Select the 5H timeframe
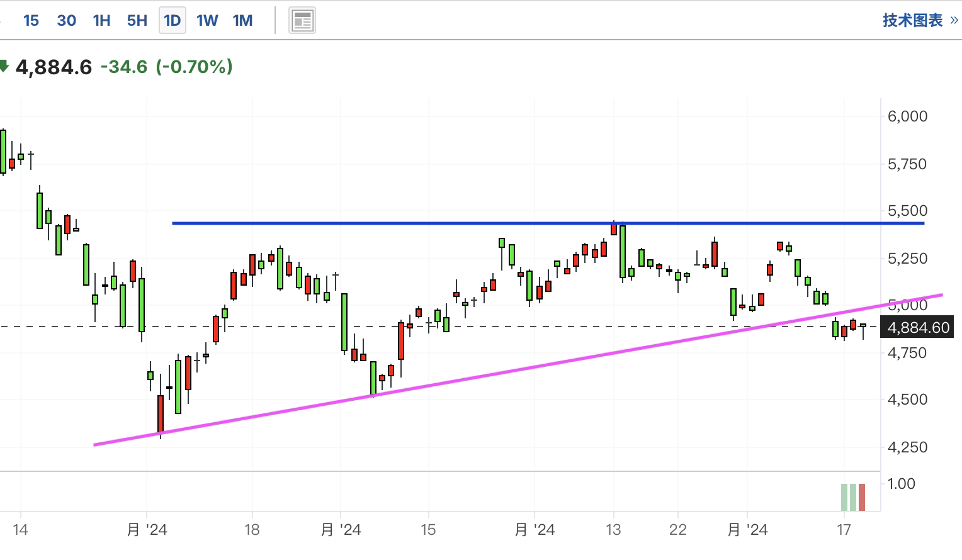The image size is (962, 560). [137, 21]
